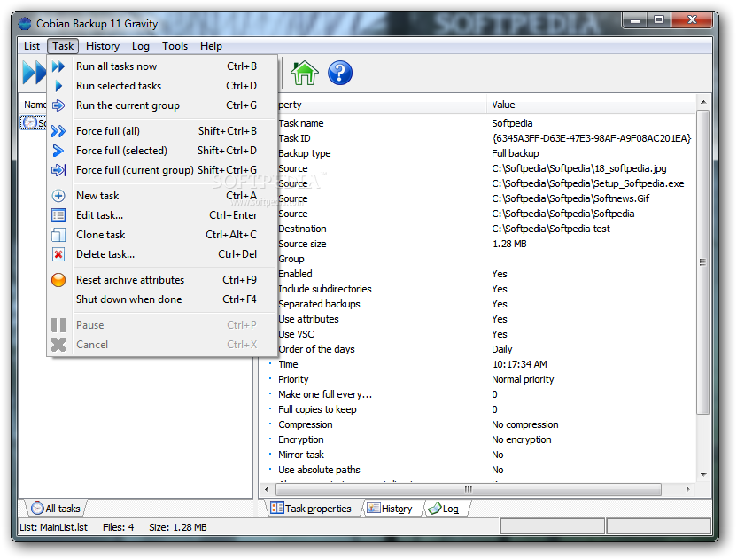Screen dimensions: 737x560
Task: Select the 'Full backup' value
Action: tap(516, 153)
